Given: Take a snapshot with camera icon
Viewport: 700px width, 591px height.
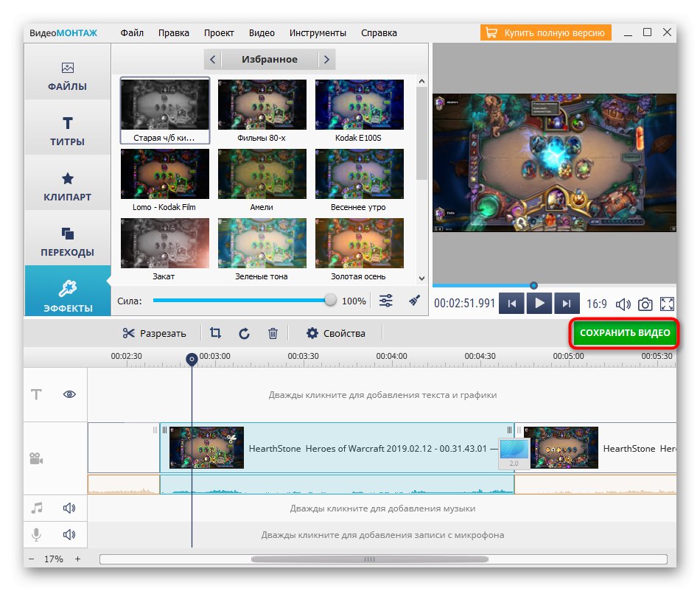Looking at the screenshot, I should (x=645, y=304).
